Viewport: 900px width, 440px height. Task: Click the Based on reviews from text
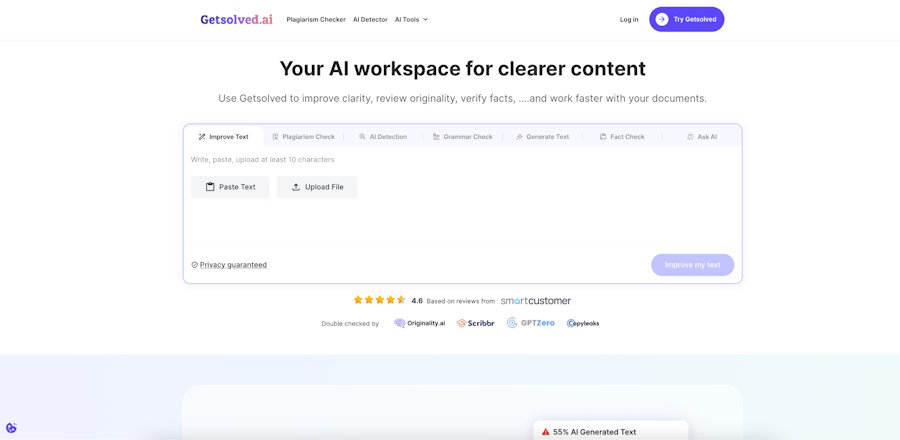[461, 301]
